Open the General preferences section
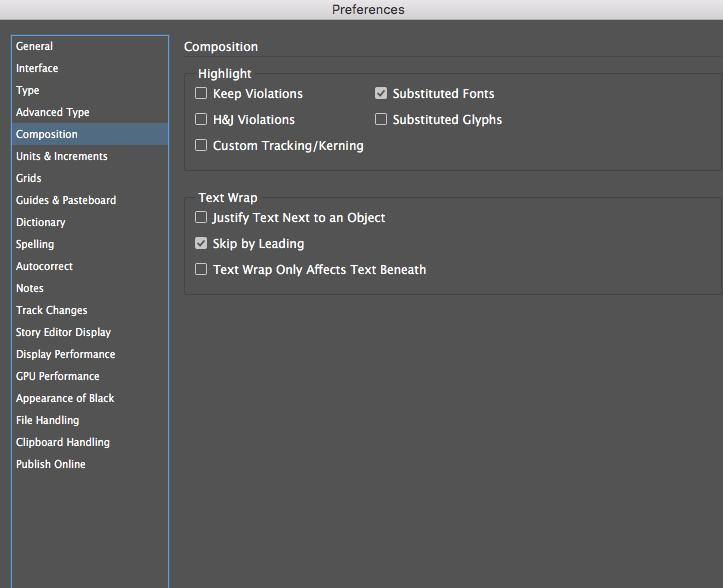Screen dimensions: 723x588 35,46
